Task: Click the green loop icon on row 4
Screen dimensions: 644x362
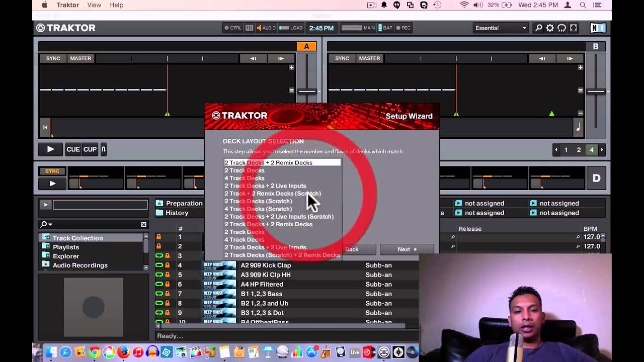Action: click(159, 265)
